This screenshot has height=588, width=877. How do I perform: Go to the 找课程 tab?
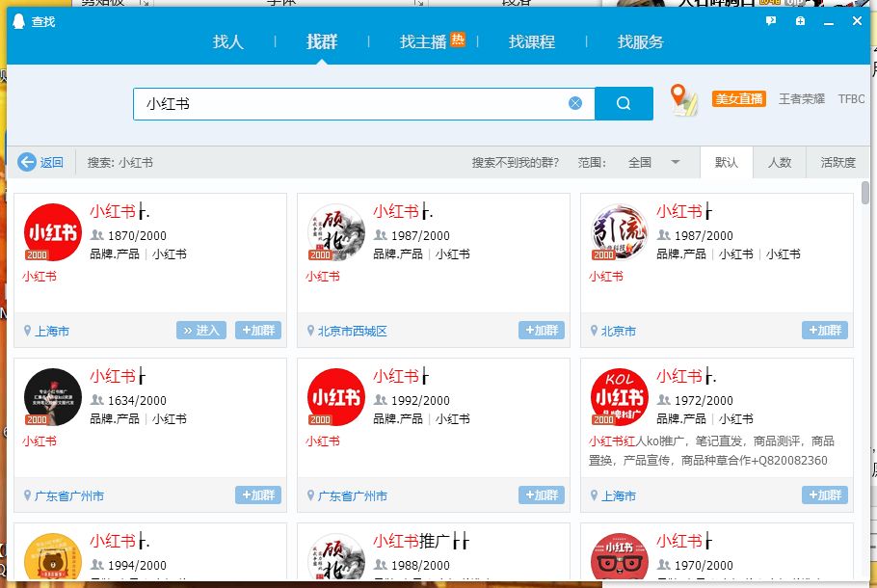532,42
